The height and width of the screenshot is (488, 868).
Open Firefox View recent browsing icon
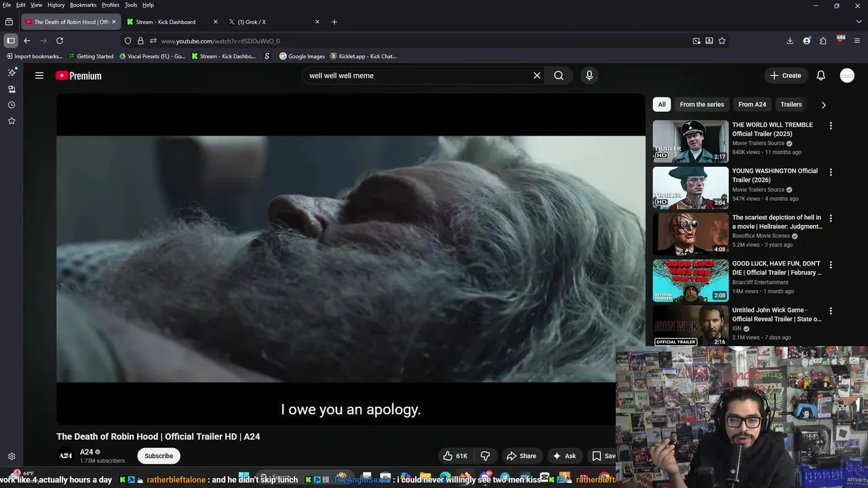(x=9, y=22)
